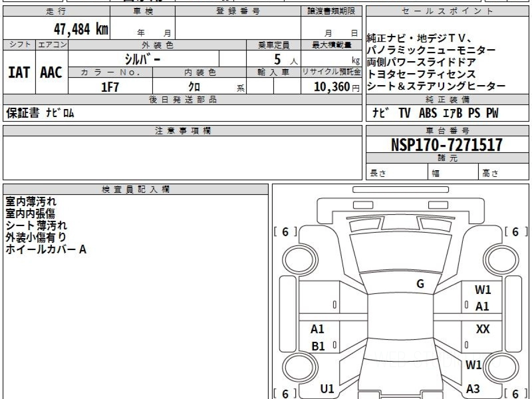Viewport: 532px width, 399px height.
Task: Select the top-left tire rating bracket 6
Action: [x=285, y=231]
